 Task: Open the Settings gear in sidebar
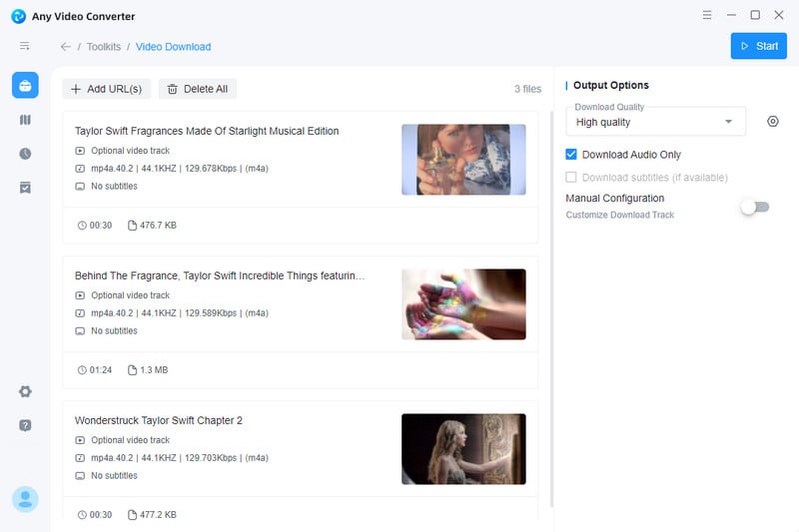click(25, 391)
